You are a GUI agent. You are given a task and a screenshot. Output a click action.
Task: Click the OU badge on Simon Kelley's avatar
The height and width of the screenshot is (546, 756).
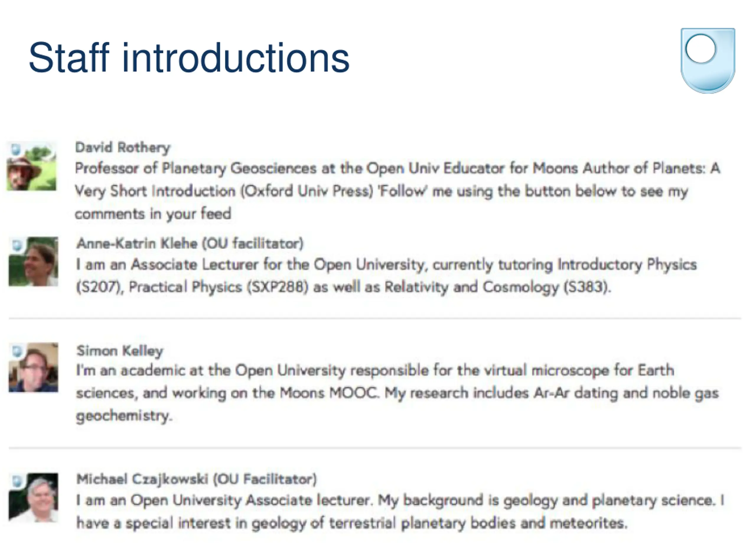tap(17, 351)
